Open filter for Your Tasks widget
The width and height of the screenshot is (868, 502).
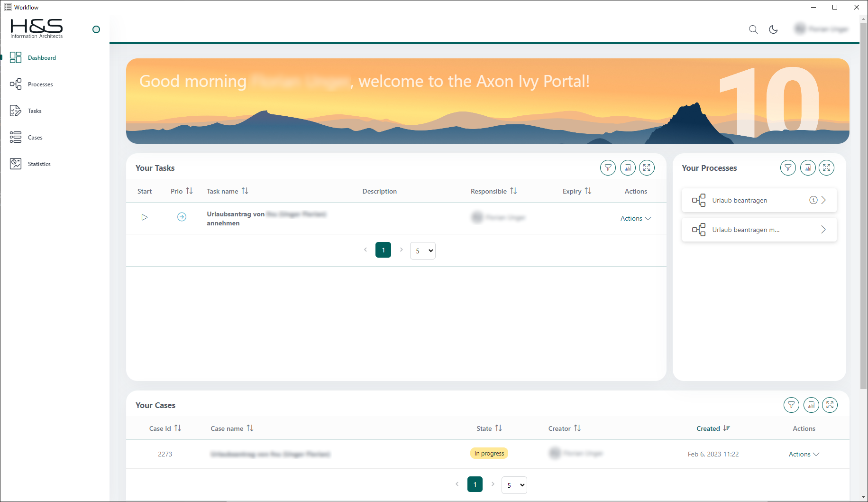(x=608, y=167)
